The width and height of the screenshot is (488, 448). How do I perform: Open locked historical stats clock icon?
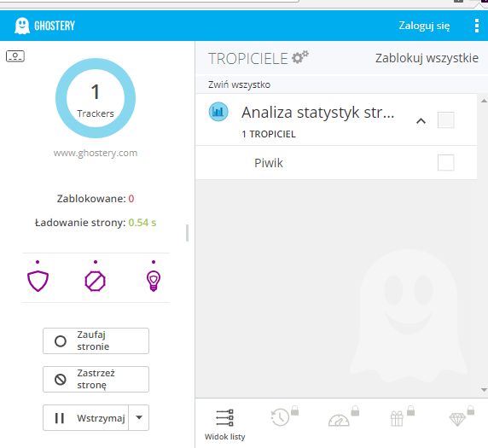pos(281,417)
